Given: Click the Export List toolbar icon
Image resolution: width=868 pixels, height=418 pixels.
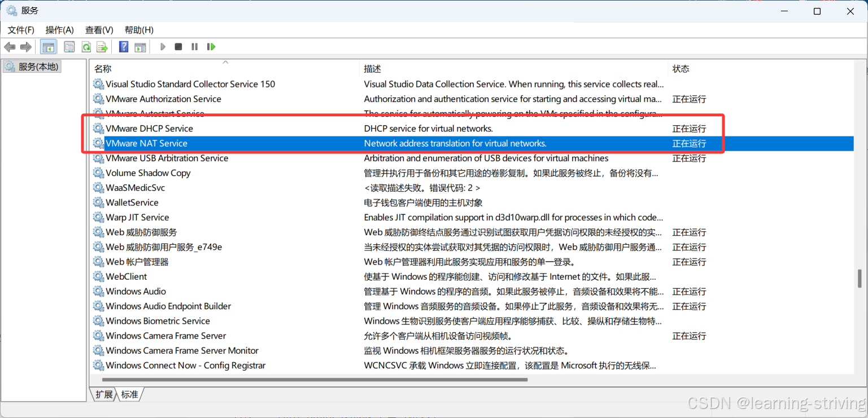Looking at the screenshot, I should (102, 47).
